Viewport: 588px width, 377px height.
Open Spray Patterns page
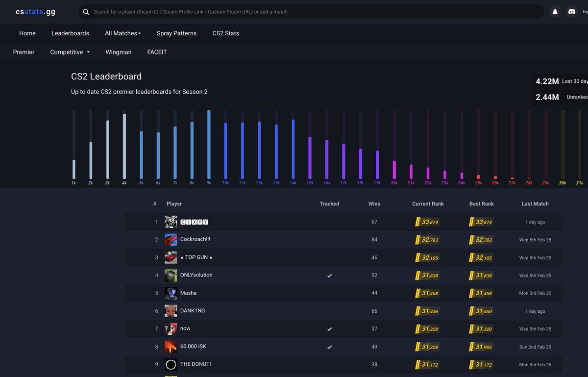(176, 33)
